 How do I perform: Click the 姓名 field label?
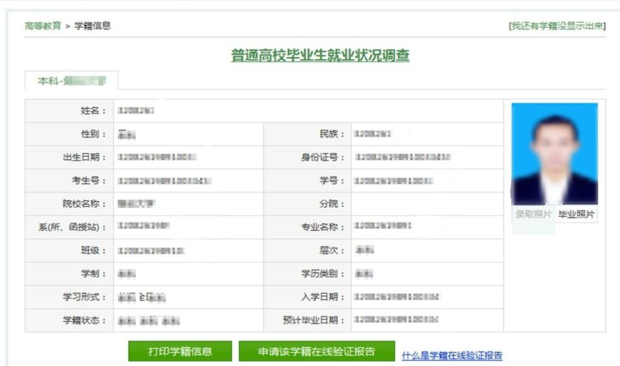coord(93,111)
